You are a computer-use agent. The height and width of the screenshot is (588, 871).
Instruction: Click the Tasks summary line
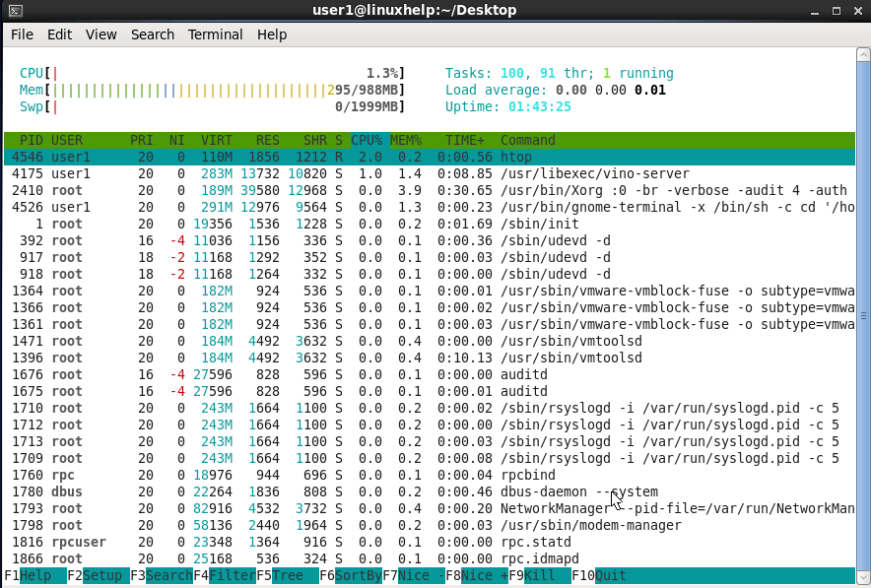click(560, 73)
